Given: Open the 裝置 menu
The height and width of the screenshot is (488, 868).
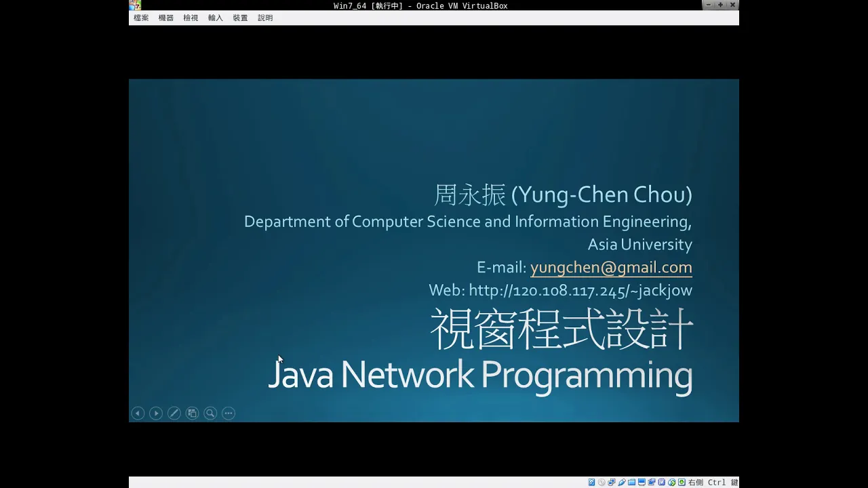Looking at the screenshot, I should 241,18.
